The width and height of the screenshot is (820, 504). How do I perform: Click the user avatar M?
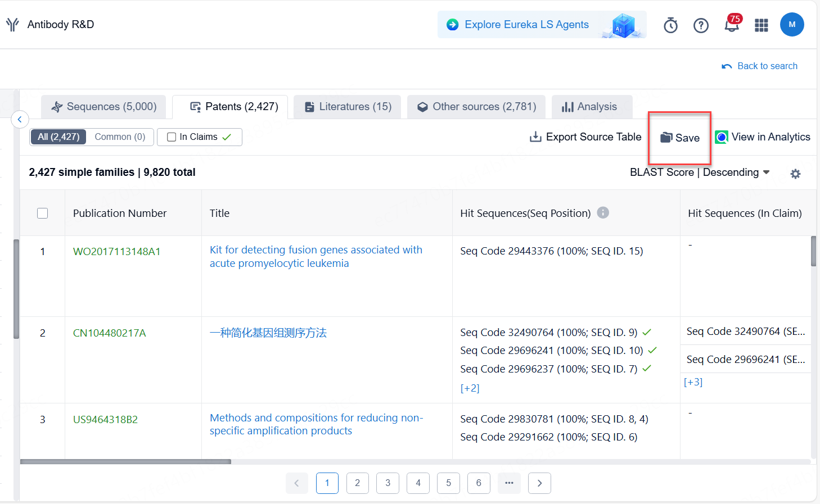click(791, 25)
